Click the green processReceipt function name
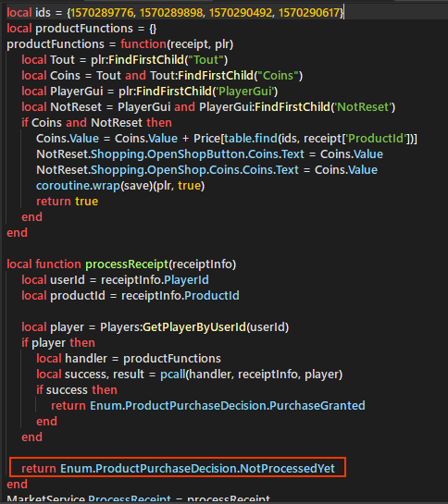This screenshot has width=448, height=504. pyautogui.click(x=127, y=264)
